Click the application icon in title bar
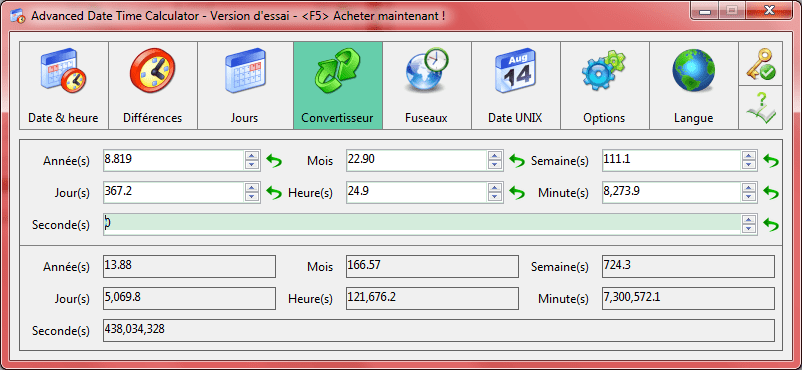 [x=17, y=16]
